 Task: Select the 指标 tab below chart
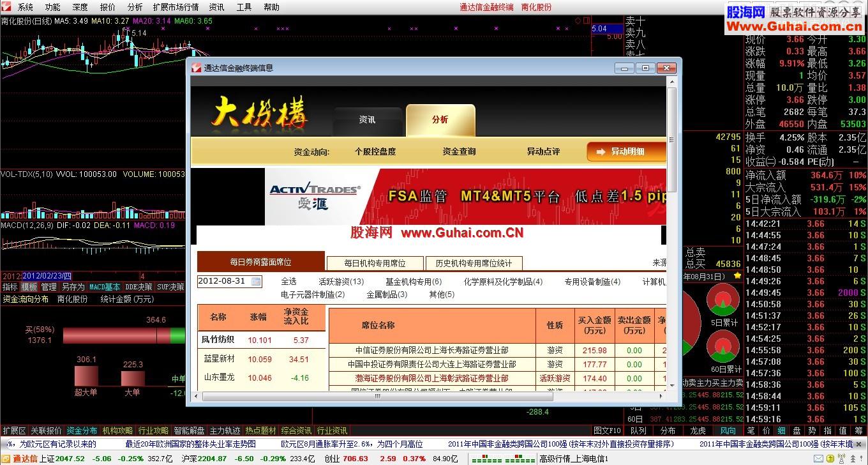click(x=10, y=287)
